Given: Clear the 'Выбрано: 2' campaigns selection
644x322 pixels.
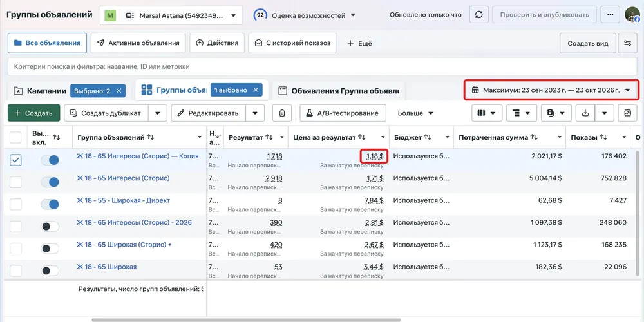Looking at the screenshot, I should [118, 91].
